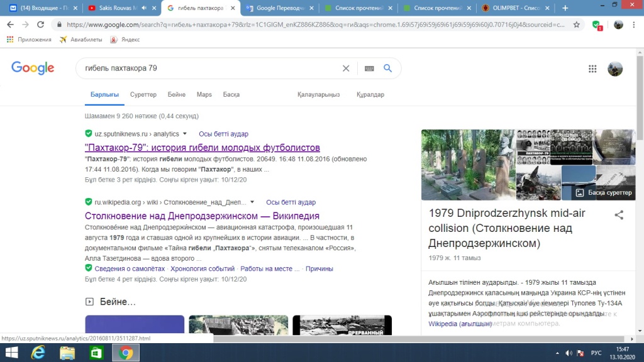Jump to Сведения о самолётах section
The height and width of the screenshot is (362, 644).
[x=130, y=268]
